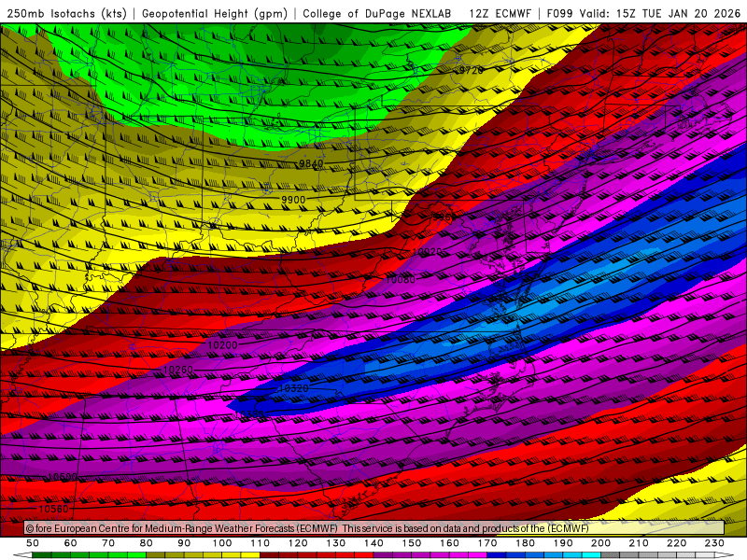Click the 230 kt legend value

[714, 543]
